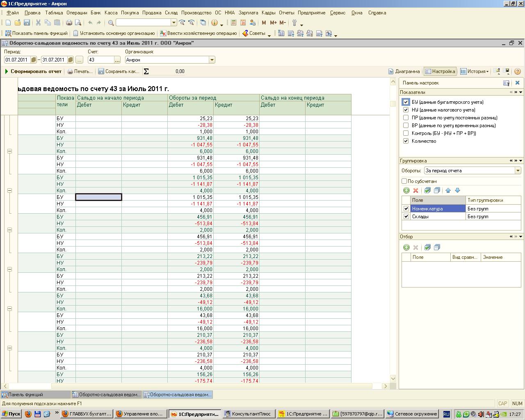Click the help question mark icon in report toolbar

click(517, 71)
